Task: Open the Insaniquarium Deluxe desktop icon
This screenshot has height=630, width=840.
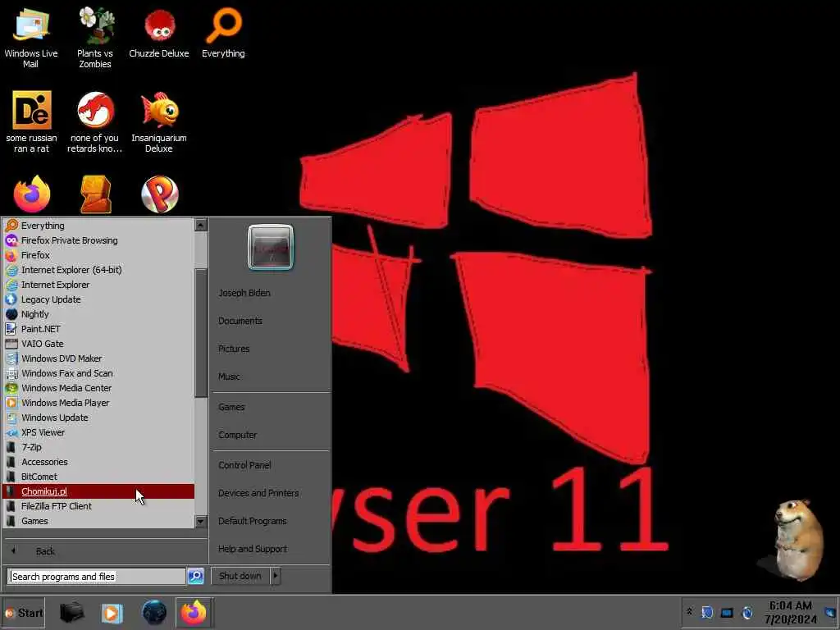Action: (159, 121)
